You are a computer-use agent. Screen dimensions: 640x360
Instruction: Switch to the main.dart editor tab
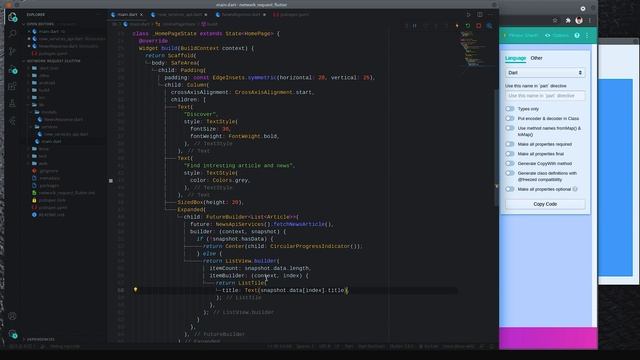pyautogui.click(x=127, y=15)
